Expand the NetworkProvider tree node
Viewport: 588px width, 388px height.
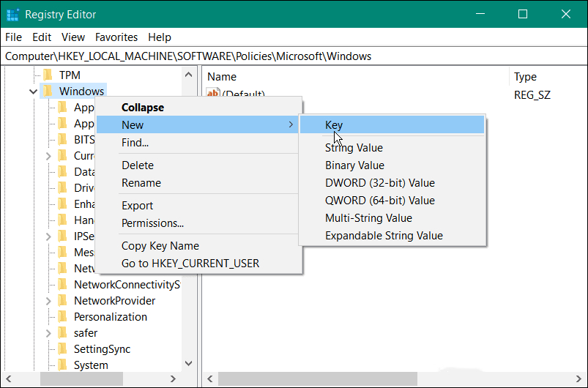(48, 301)
